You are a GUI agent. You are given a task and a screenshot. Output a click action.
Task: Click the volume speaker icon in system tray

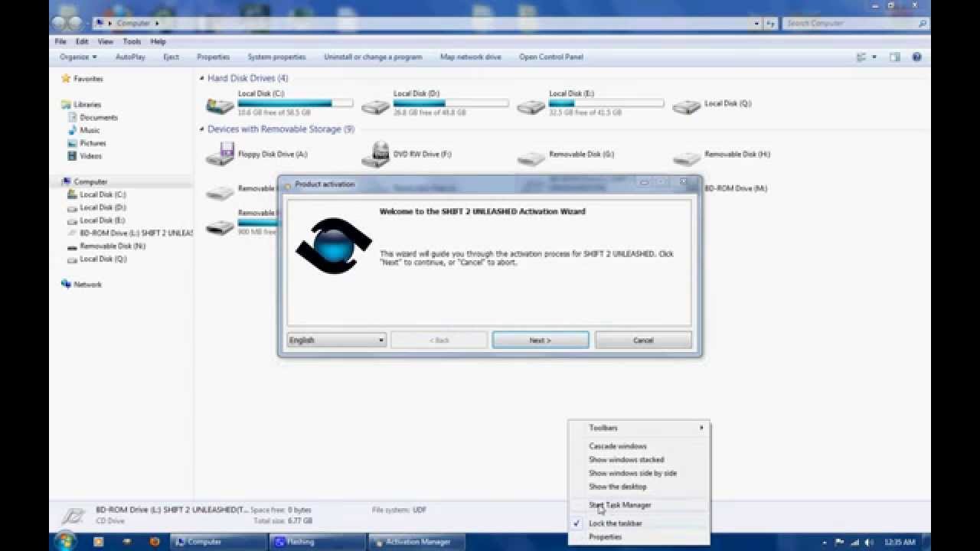pyautogui.click(x=870, y=542)
